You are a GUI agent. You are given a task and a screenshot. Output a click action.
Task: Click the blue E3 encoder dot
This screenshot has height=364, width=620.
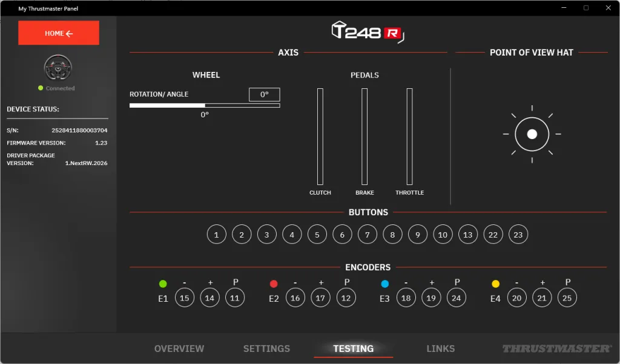pos(384,284)
